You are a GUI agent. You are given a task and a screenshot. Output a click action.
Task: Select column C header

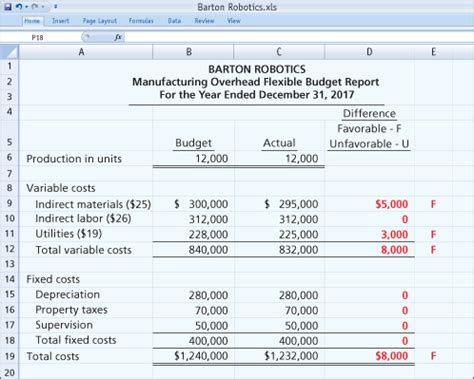tap(279, 52)
